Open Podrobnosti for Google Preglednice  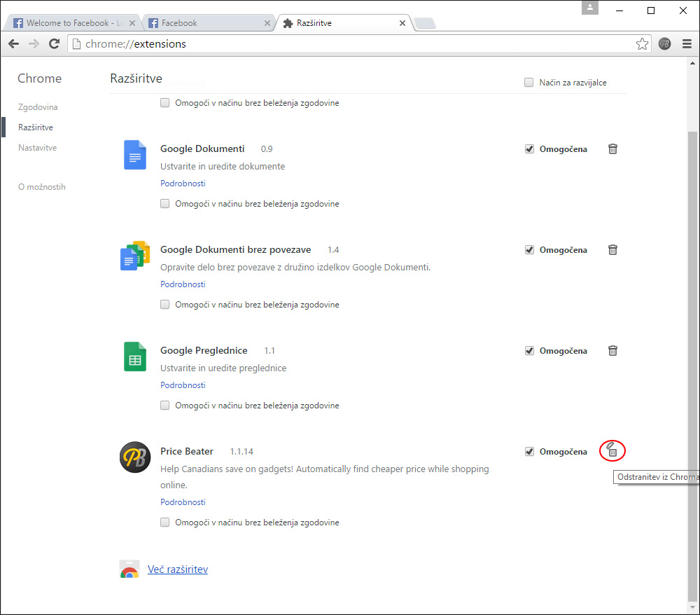click(x=183, y=385)
